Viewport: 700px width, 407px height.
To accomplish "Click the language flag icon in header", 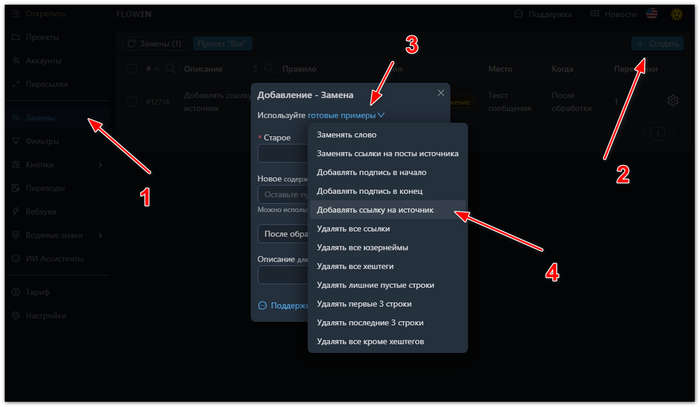I will coord(652,15).
